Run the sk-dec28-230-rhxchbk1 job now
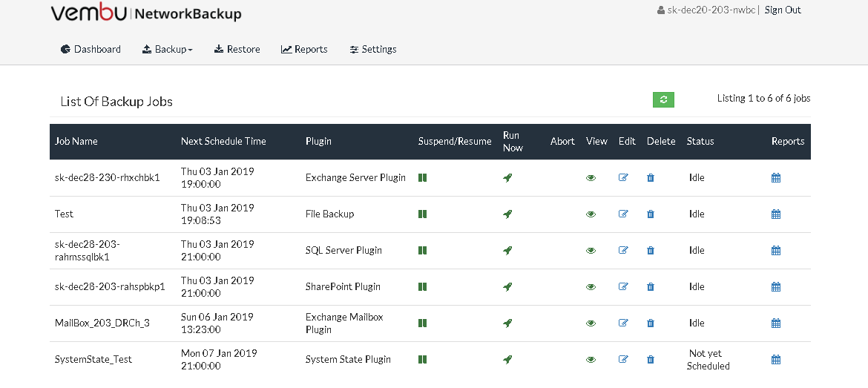Screen dimensions: 868x388 (507, 177)
